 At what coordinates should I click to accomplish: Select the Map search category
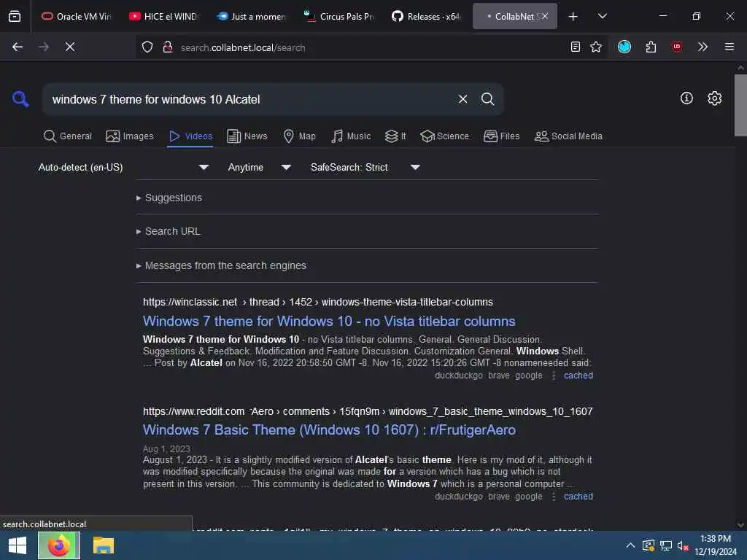pyautogui.click(x=299, y=136)
